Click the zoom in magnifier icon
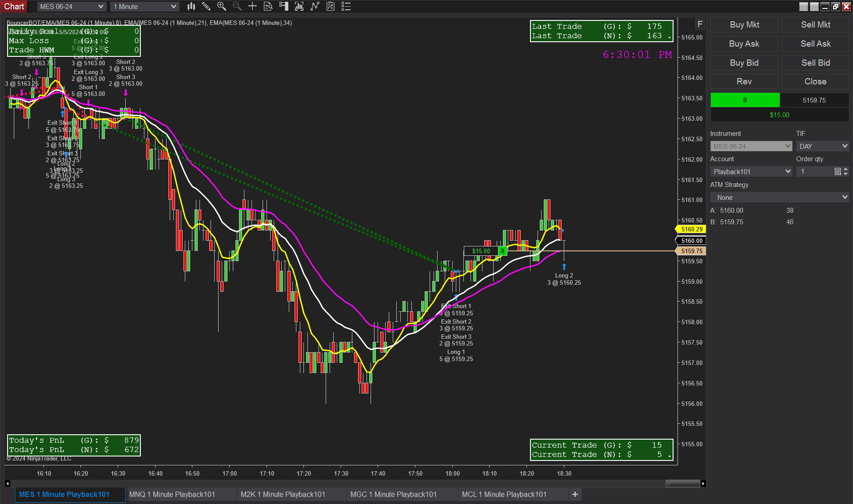Screen dimensions: 853x504 coord(221,6)
